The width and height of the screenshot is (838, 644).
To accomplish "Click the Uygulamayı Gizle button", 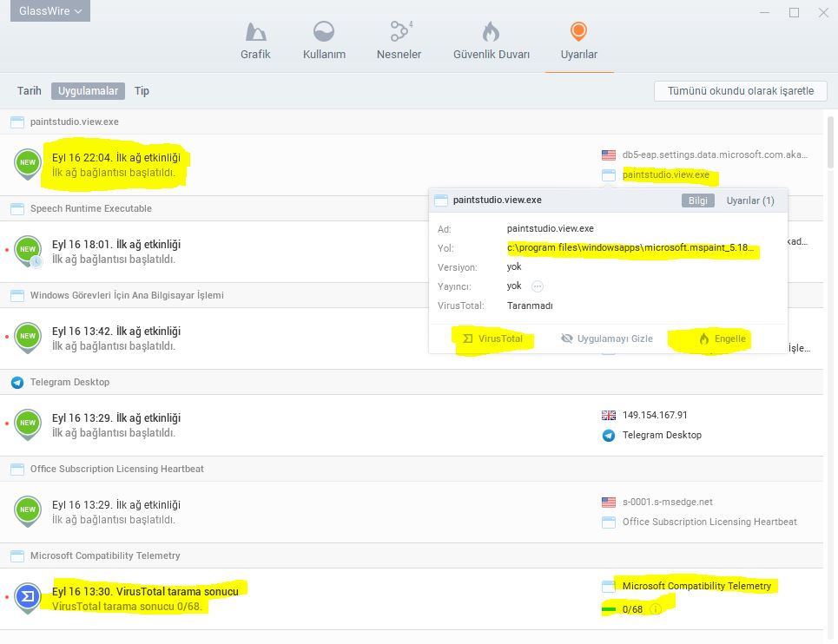I will [x=607, y=338].
